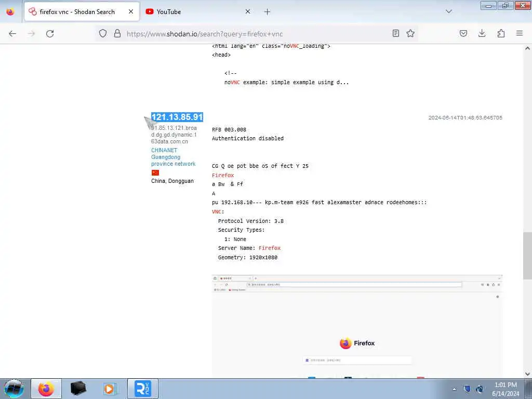
Task: Click the Firefox taskbar icon
Action: click(x=46, y=389)
